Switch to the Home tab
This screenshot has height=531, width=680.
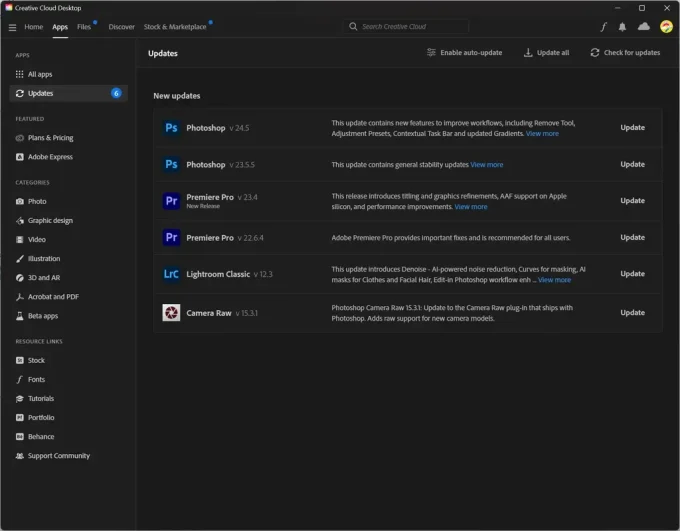(x=34, y=27)
